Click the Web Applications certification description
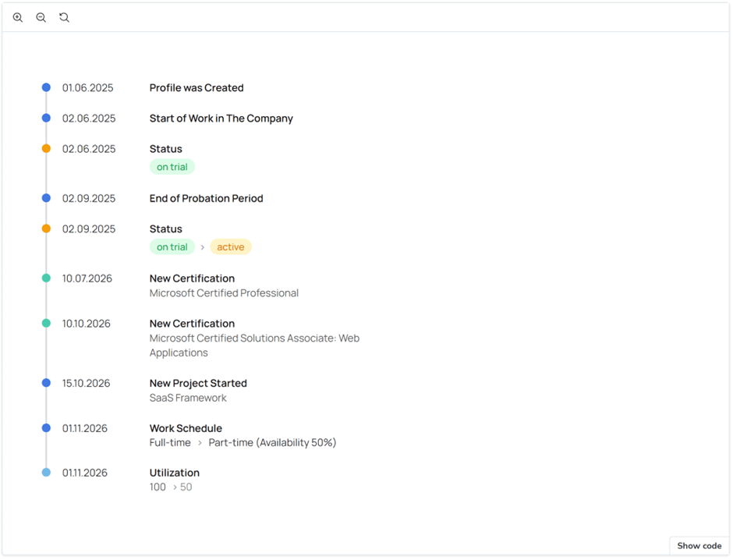This screenshot has width=733, height=560. point(254,346)
